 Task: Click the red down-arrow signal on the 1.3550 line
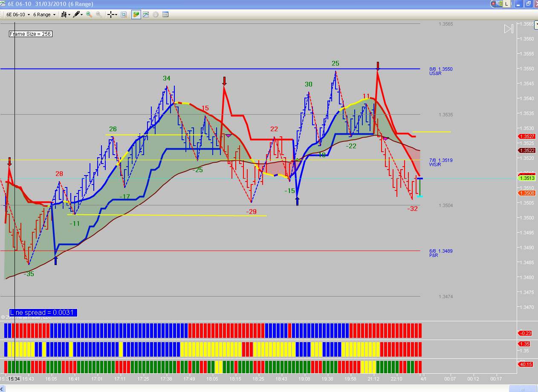[378, 66]
